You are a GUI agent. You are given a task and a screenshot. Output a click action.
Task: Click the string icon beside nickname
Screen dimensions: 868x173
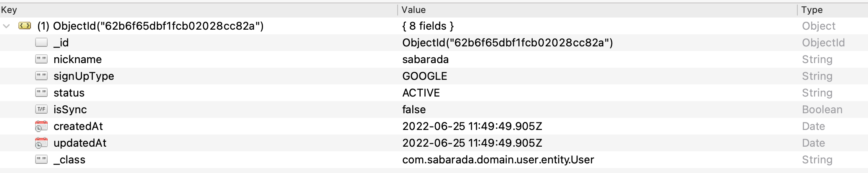[x=41, y=59]
